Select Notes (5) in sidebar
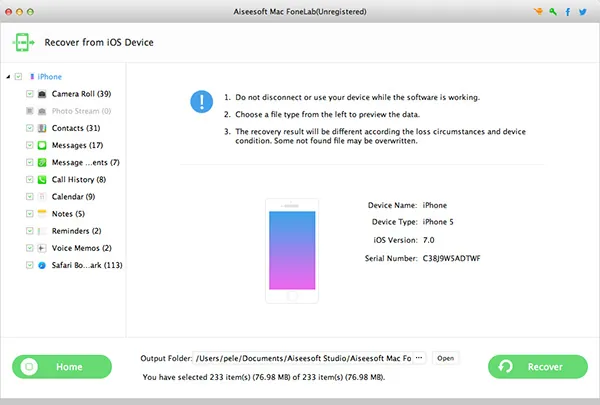600x405 pixels. coord(68,214)
